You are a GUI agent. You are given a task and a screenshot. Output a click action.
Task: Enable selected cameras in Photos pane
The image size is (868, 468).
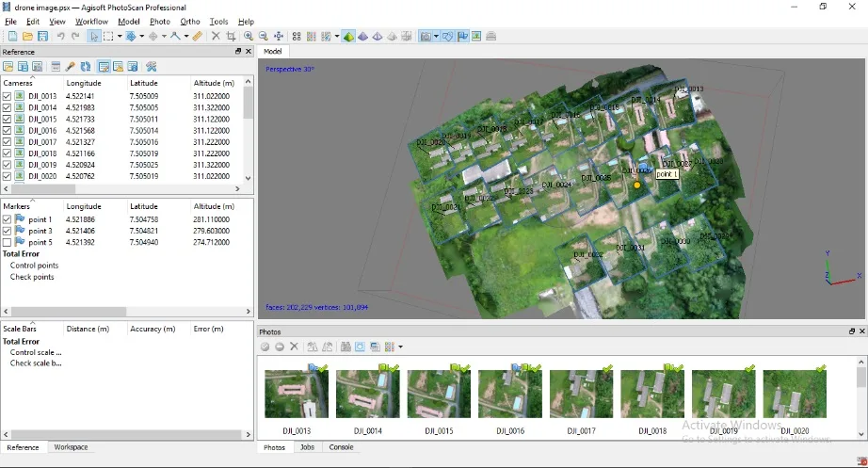(265, 347)
